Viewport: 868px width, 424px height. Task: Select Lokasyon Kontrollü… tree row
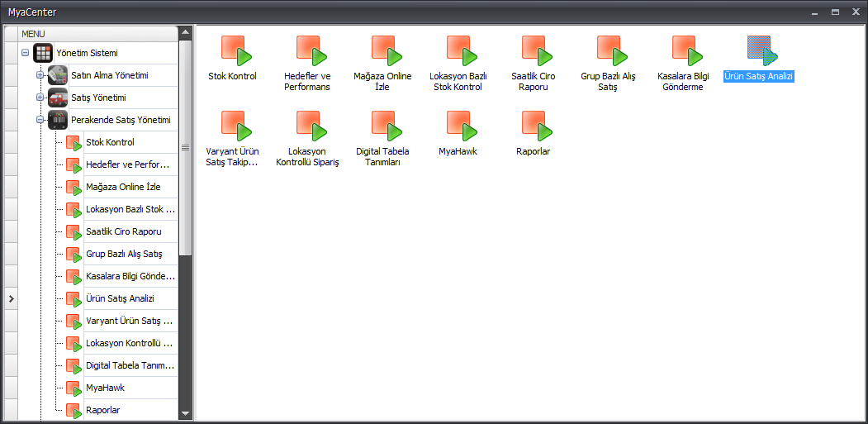pos(130,344)
